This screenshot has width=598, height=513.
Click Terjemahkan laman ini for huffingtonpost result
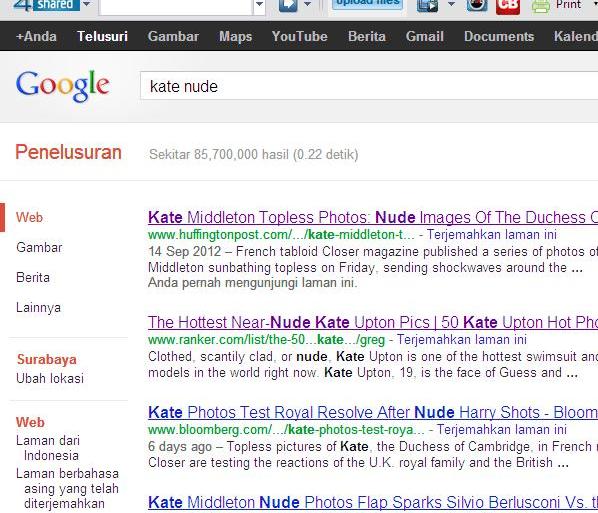[492, 234]
